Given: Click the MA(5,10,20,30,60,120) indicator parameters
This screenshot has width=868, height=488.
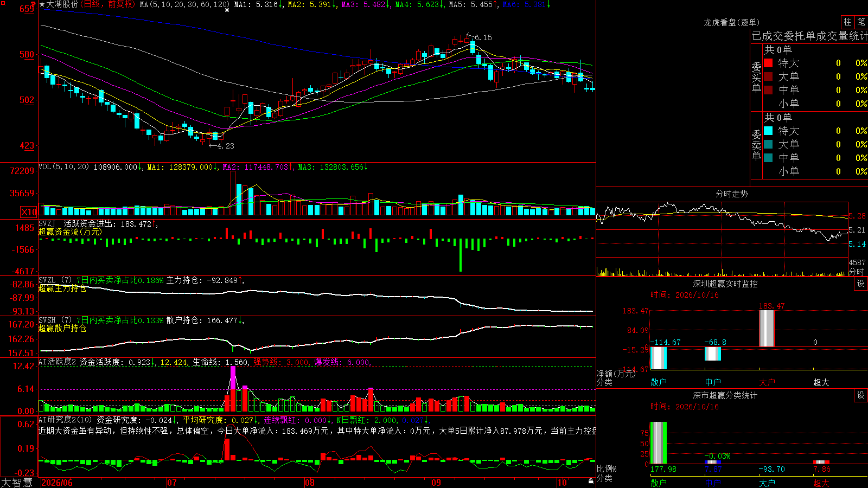Looking at the screenshot, I should pyautogui.click(x=184, y=4).
